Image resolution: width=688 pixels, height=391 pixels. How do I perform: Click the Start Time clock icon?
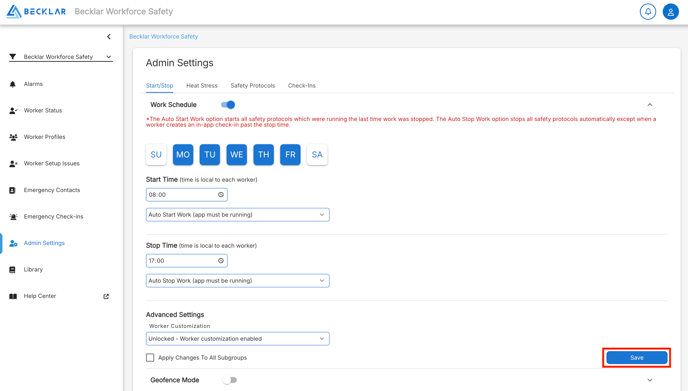pos(221,195)
